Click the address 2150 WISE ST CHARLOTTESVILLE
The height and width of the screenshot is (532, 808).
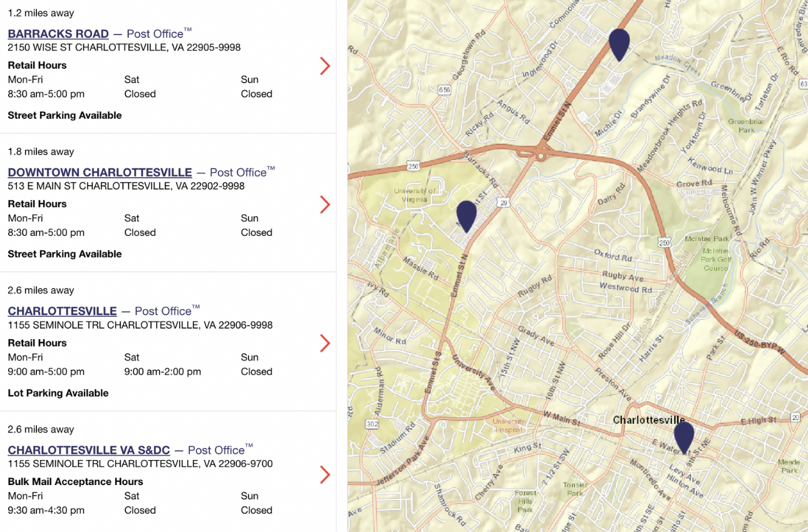(x=124, y=48)
